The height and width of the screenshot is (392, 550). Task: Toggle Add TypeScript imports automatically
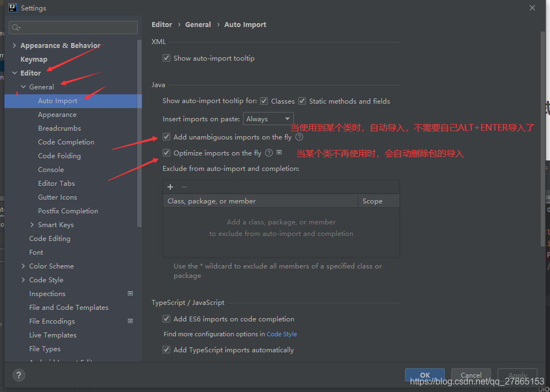(166, 350)
